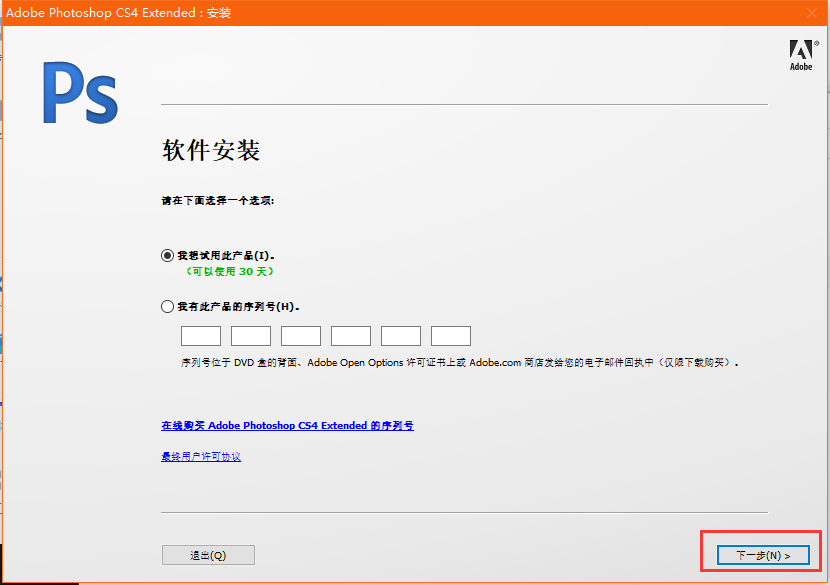Select the 我有此产品的序列号(H) radio button
The height and width of the screenshot is (585, 830).
pos(167,307)
